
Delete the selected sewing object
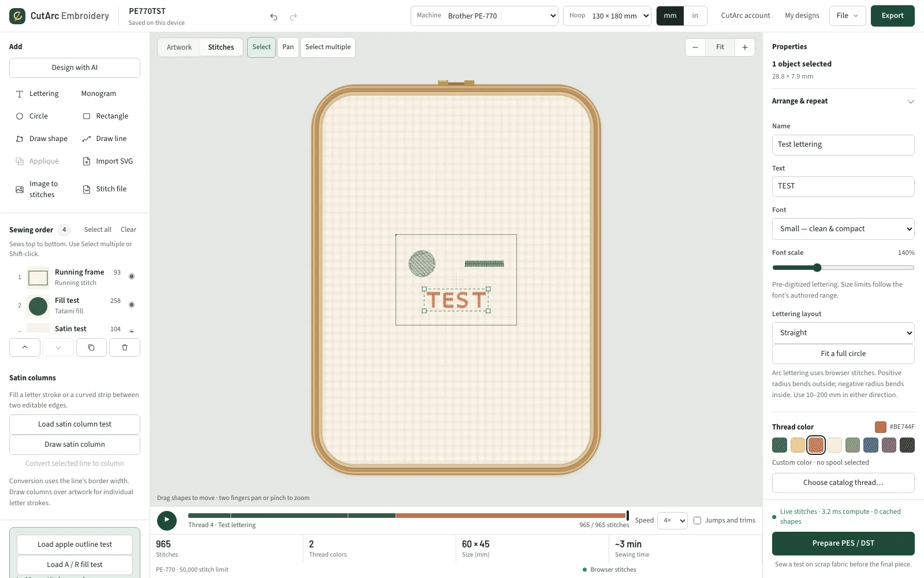(x=125, y=347)
